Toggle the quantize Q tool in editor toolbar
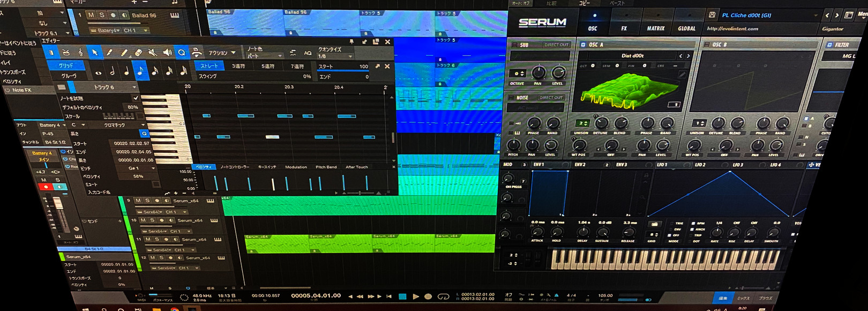 click(x=182, y=53)
